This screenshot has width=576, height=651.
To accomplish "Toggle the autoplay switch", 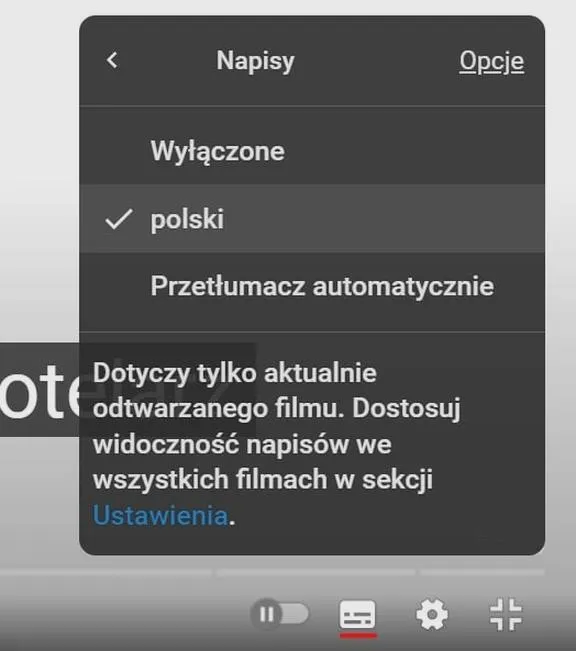I will (x=280, y=614).
